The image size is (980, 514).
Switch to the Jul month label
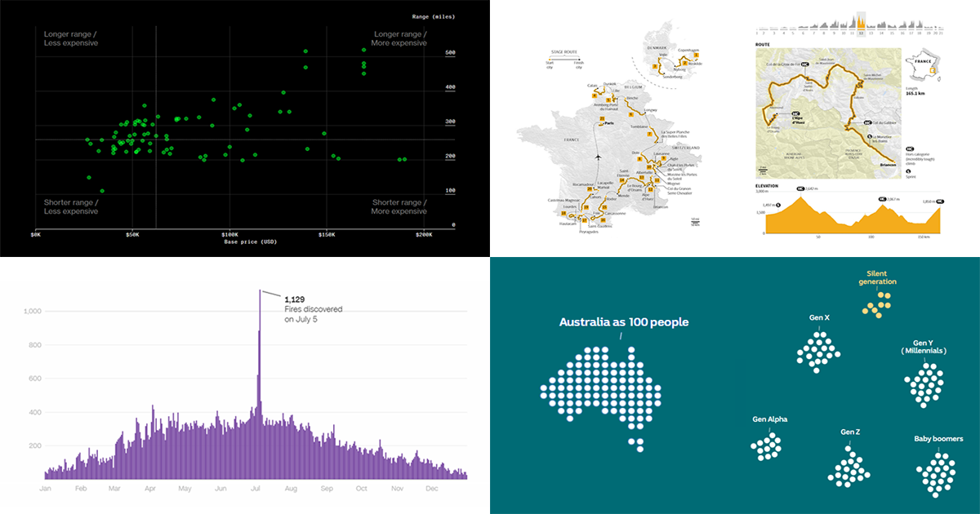click(x=256, y=488)
